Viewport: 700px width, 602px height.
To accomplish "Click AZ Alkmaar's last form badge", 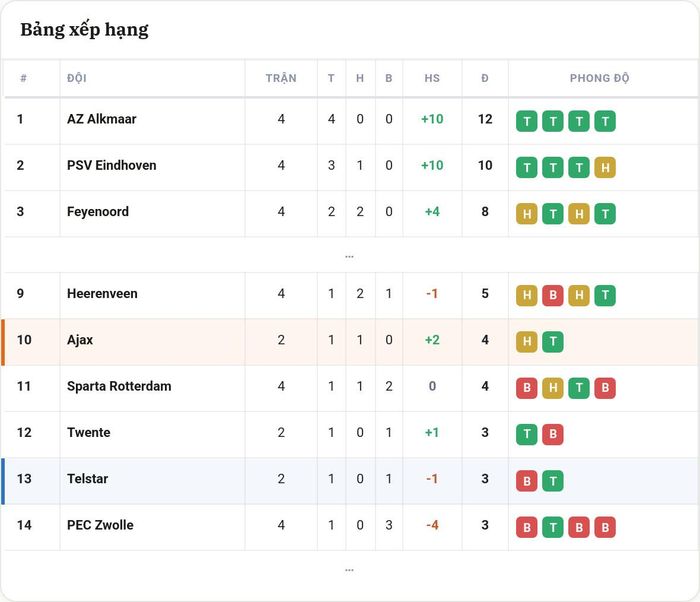I will 605,121.
